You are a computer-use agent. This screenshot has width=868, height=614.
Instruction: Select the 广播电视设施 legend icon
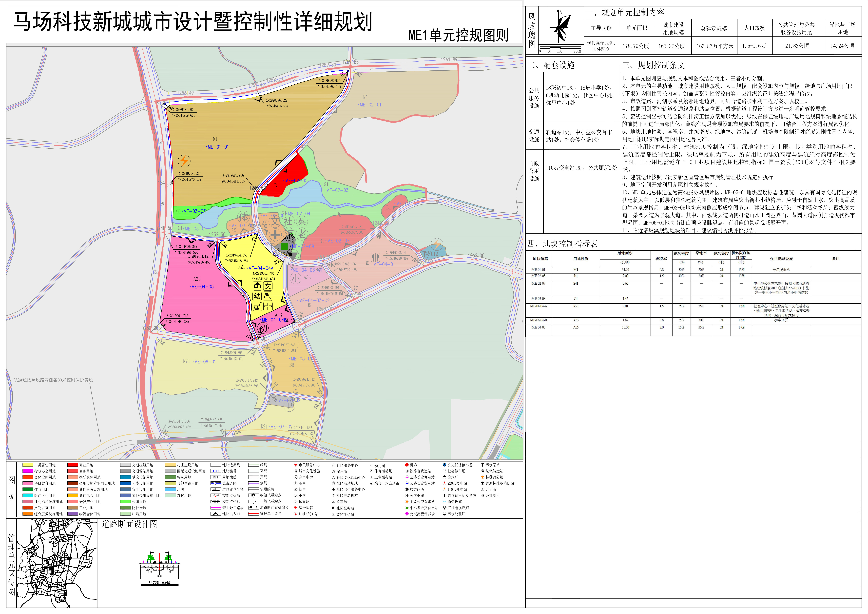445,508
